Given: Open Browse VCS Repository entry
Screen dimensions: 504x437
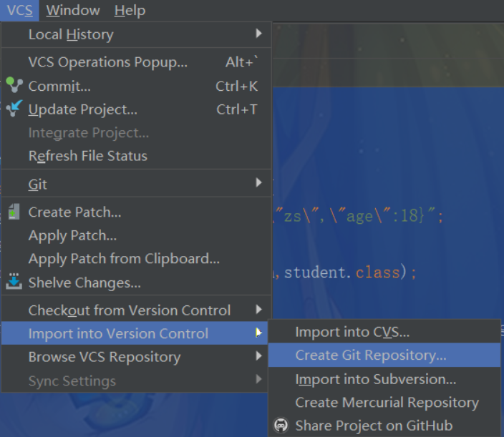Looking at the screenshot, I should [x=135, y=357].
